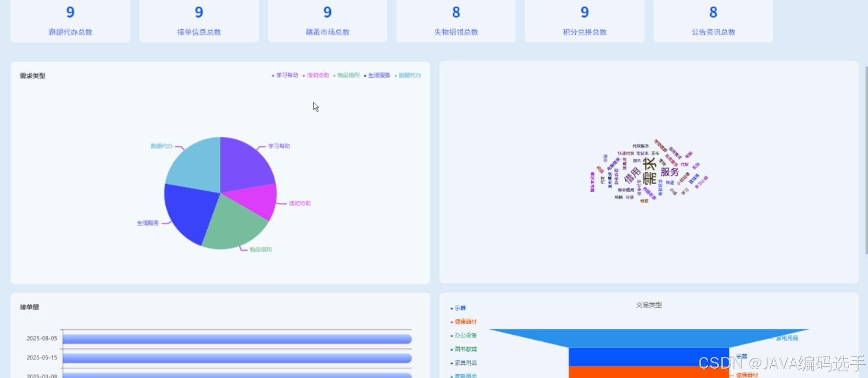Open the 跳蚤市场总数 statistics card

pyautogui.click(x=327, y=21)
